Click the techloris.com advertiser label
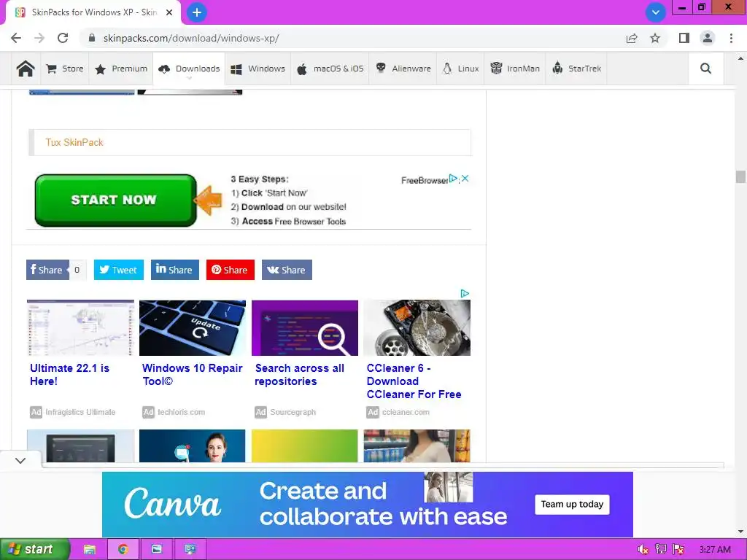Screen dimensions: 747x560 [x=182, y=413]
